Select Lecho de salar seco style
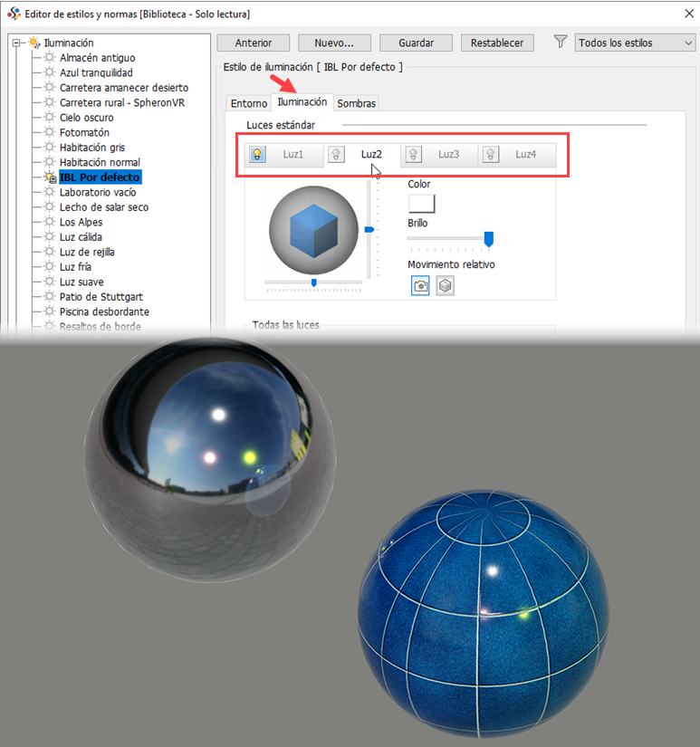 click(x=104, y=207)
